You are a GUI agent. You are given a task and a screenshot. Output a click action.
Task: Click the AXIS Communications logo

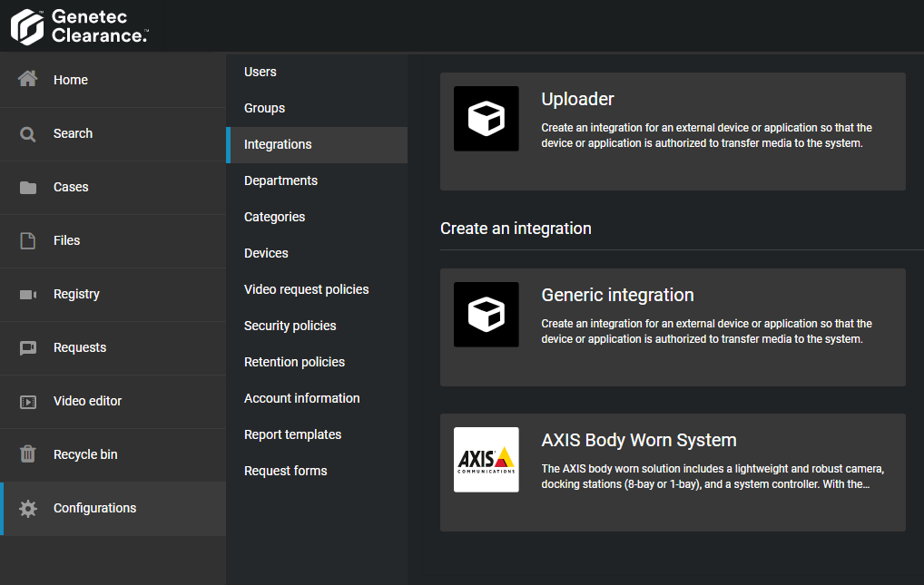point(487,460)
